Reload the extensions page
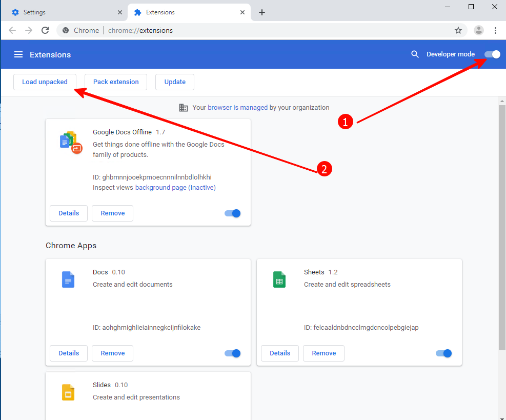The height and width of the screenshot is (420, 506). pos(45,30)
